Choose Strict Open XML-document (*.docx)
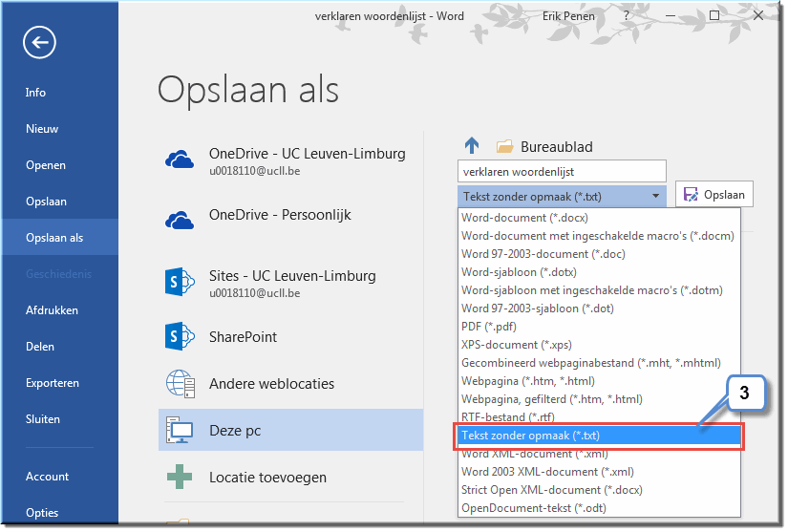This screenshot has height=532, width=788. click(599, 490)
